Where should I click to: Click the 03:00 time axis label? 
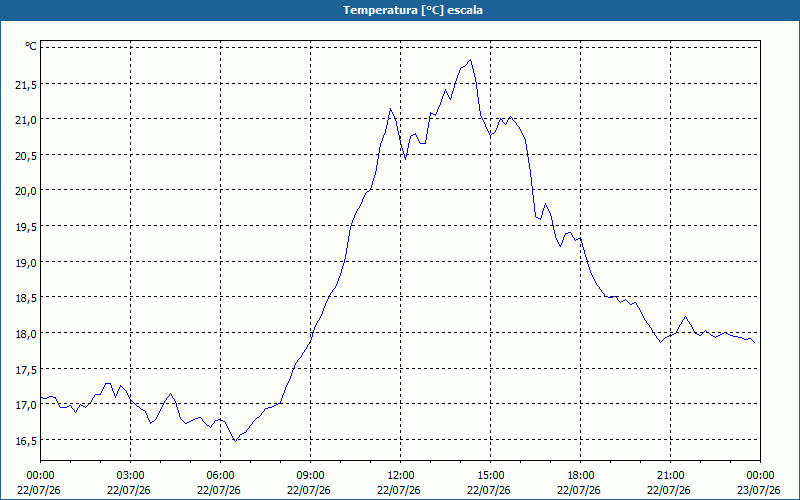(131, 476)
